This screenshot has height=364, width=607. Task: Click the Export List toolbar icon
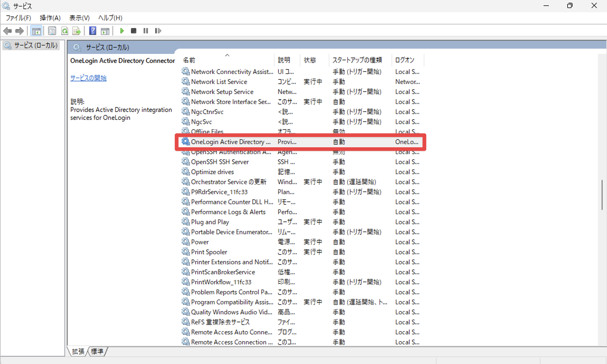click(x=77, y=31)
